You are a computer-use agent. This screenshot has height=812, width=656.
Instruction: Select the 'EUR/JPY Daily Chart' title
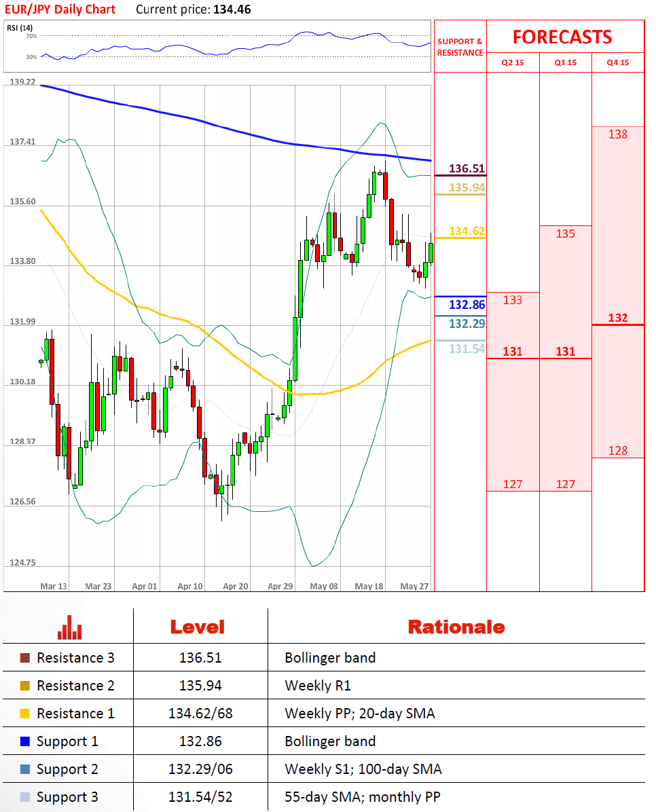point(60,10)
